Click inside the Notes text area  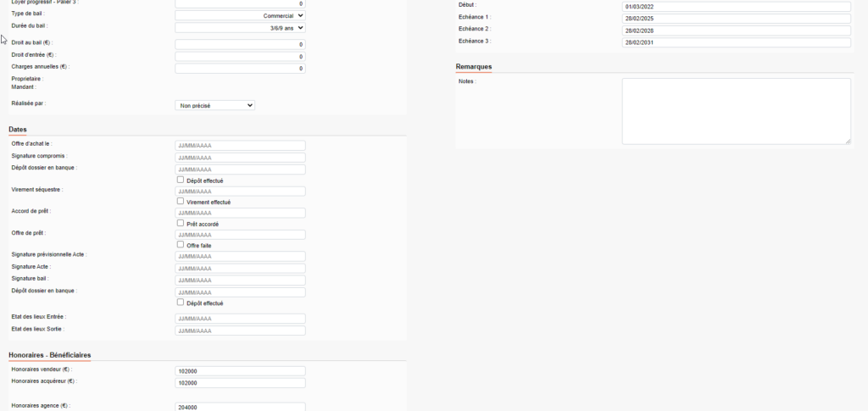(x=736, y=111)
